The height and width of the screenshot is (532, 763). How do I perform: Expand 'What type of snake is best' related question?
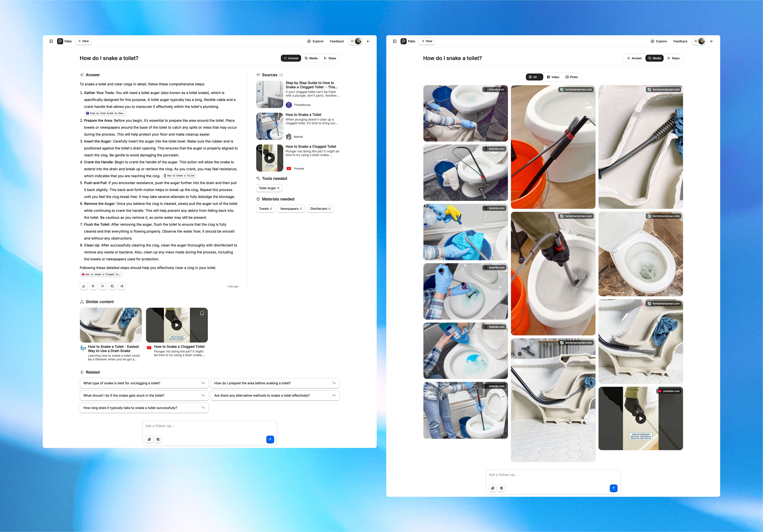[144, 383]
